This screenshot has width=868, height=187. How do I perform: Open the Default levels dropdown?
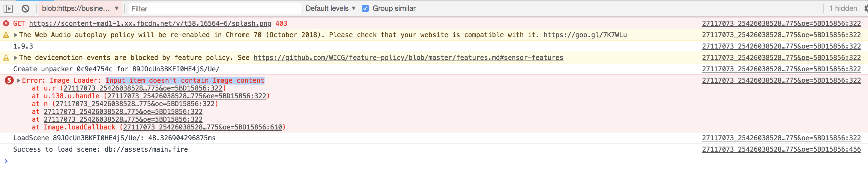tap(330, 8)
